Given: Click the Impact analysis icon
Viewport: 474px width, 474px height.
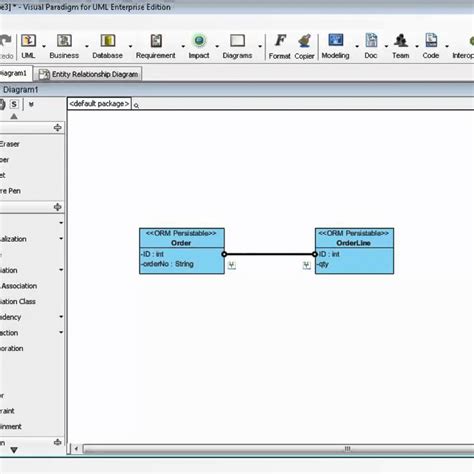Looking at the screenshot, I should (199, 41).
